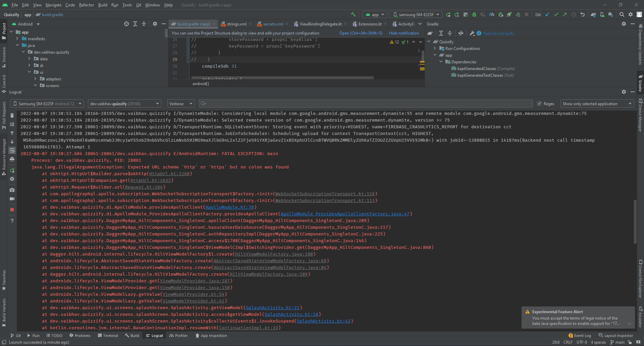The image size is (644, 346).
Task: Expand the manifests folder in project tree
Action: coord(17,39)
